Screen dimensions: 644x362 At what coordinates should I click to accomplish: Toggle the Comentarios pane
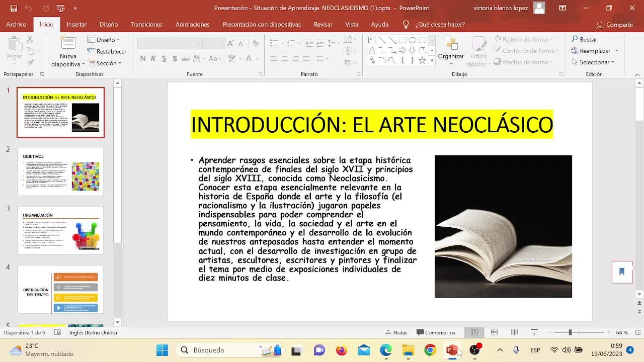[436, 332]
